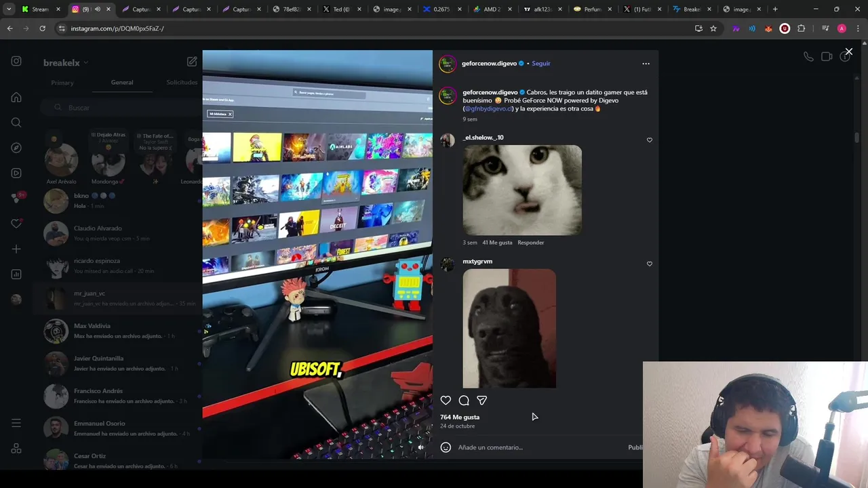Open the mxtygrvm commenter username
This screenshot has width=868, height=488.
[x=477, y=262]
